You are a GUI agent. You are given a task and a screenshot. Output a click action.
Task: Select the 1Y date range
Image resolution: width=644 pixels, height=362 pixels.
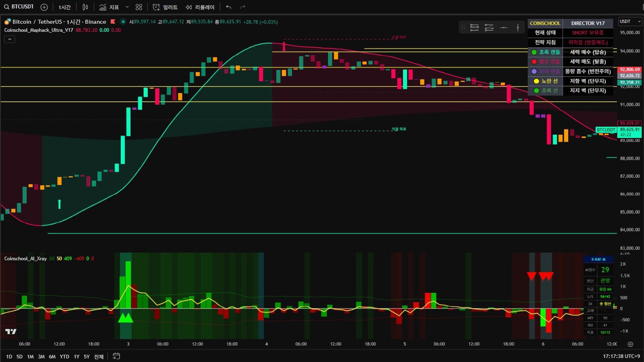click(76, 357)
